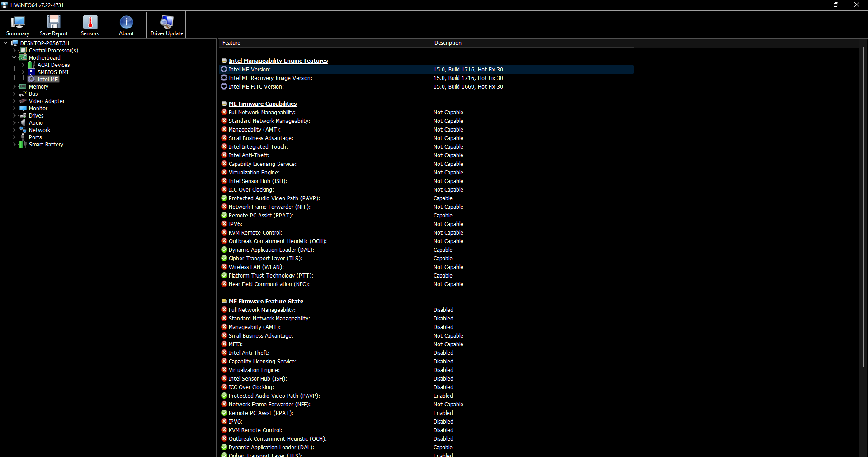Select the MEI3 feature state row
Screen dimensions: 868x457
[427, 344]
